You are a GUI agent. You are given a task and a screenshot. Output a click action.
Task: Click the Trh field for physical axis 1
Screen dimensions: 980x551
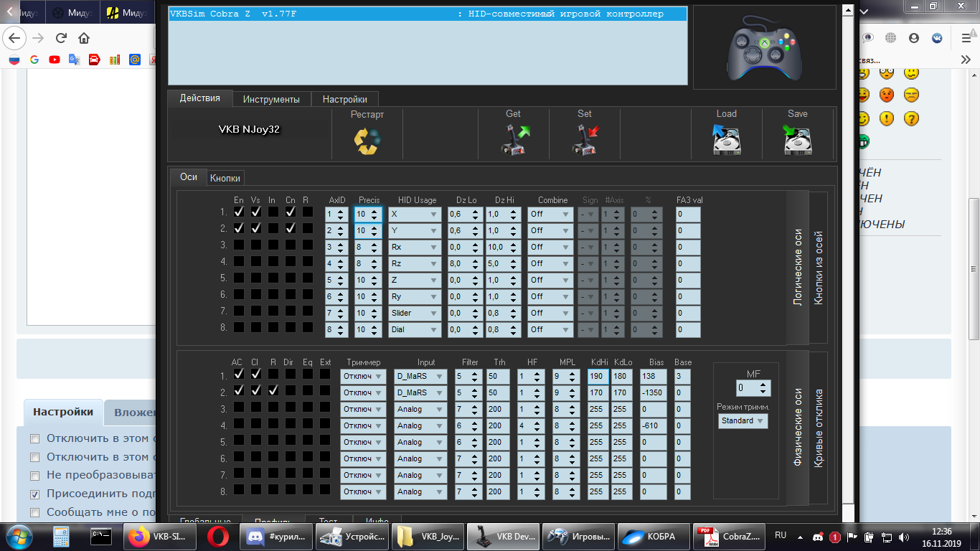498,377
